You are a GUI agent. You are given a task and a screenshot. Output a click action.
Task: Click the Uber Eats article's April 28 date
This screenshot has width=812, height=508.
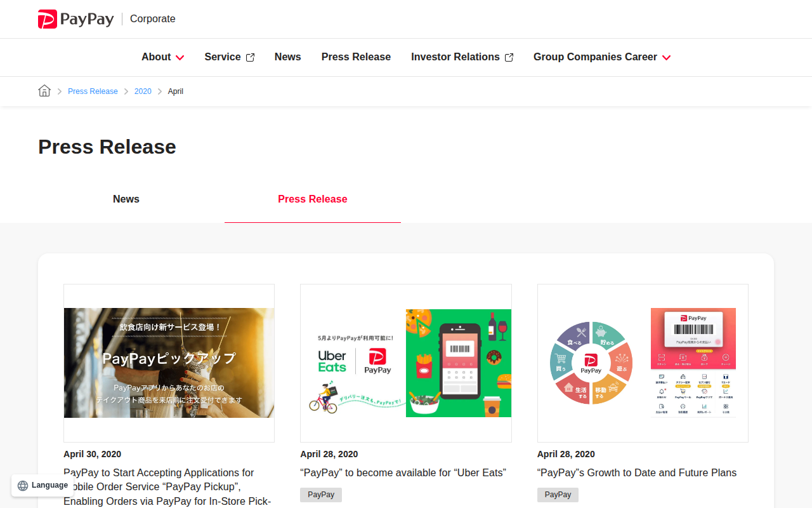click(x=329, y=454)
